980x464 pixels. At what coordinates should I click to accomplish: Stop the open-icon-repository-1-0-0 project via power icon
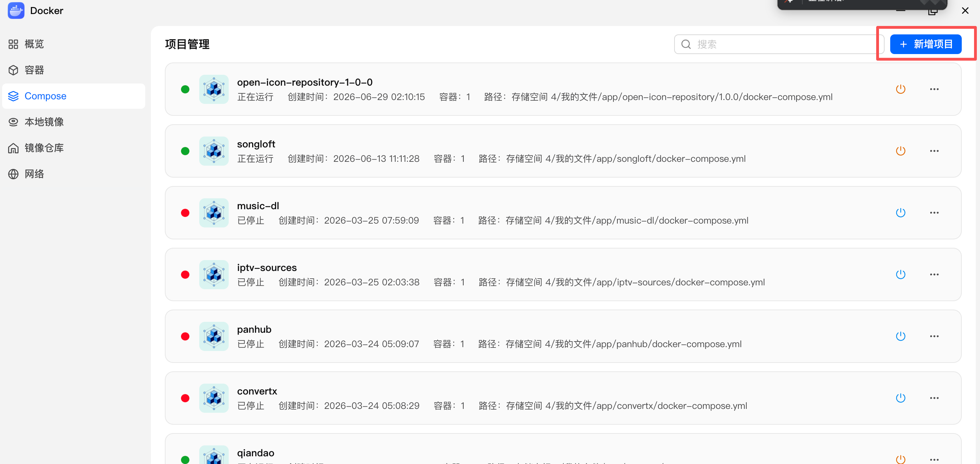900,89
